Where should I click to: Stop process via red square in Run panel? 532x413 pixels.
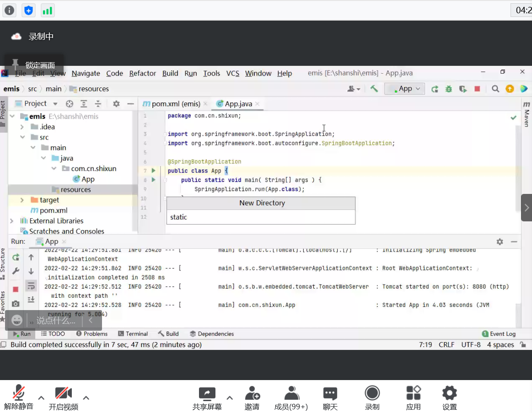tap(16, 289)
